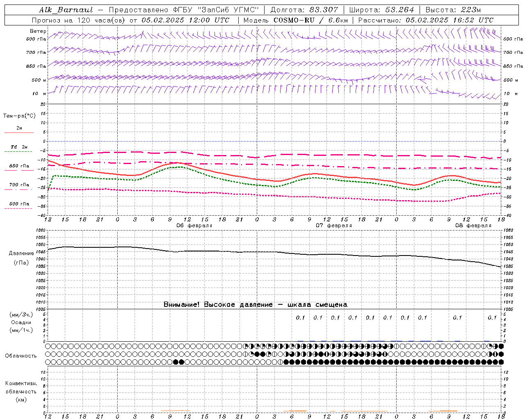The height and width of the screenshot is (420, 525).
Task: Click '500 гПа' entry in temperature legend
Action: (19, 204)
